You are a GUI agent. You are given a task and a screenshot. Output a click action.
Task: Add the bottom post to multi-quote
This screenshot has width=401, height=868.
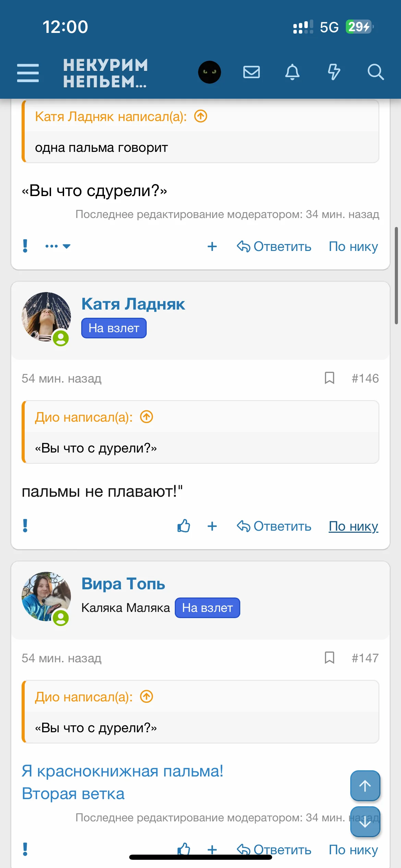[x=212, y=849]
